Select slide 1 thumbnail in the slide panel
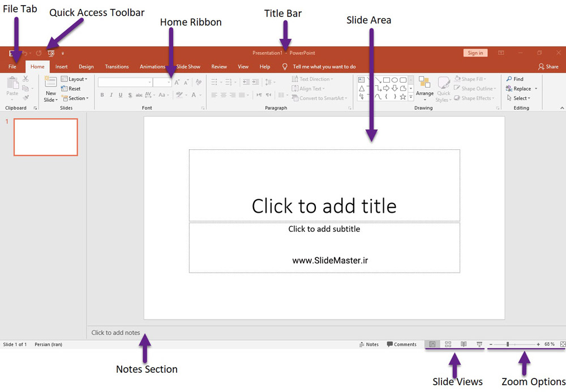Viewport: 566px width, 392px height. point(46,137)
